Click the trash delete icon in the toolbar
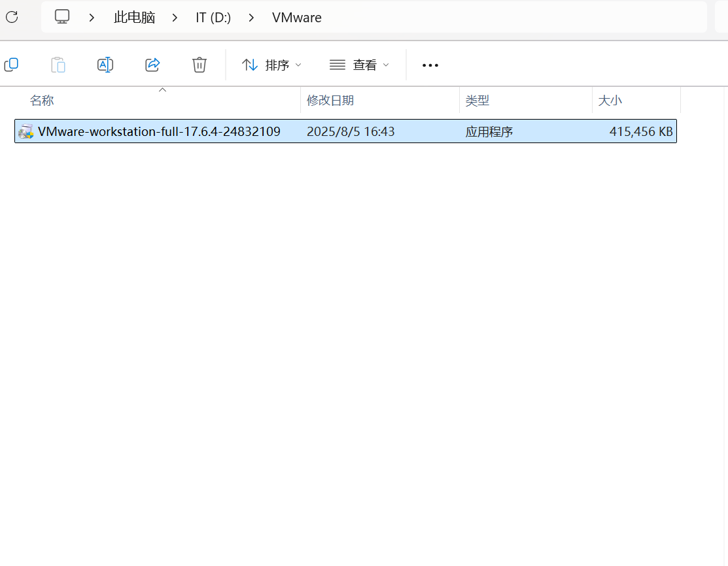 [199, 65]
